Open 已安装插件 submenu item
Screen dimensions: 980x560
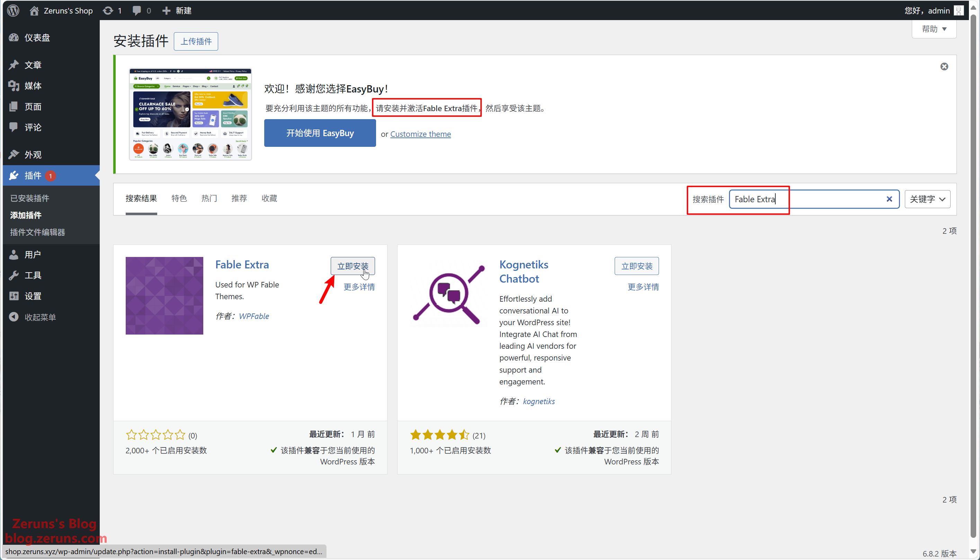pos(29,198)
